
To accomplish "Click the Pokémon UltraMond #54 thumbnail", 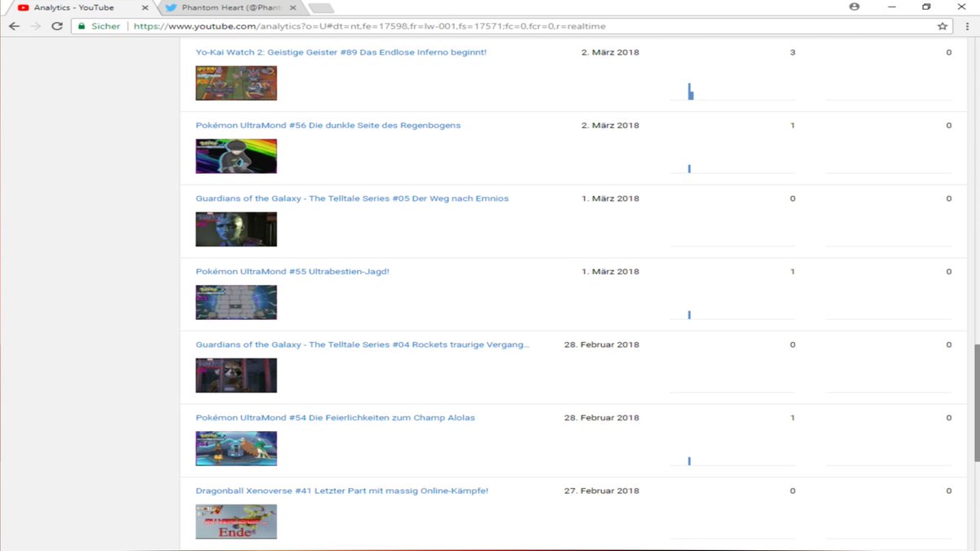I will [x=236, y=448].
